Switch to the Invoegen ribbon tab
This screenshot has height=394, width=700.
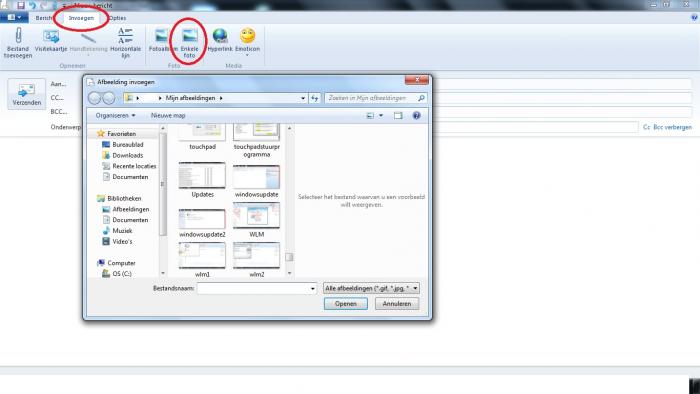click(x=81, y=18)
